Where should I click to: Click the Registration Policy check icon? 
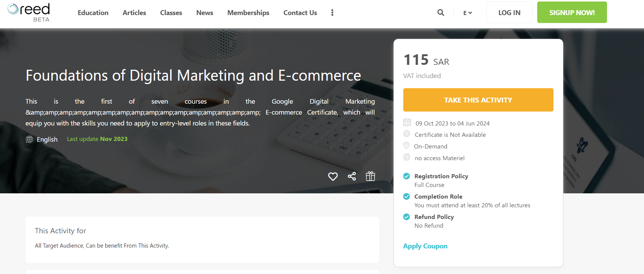(407, 176)
